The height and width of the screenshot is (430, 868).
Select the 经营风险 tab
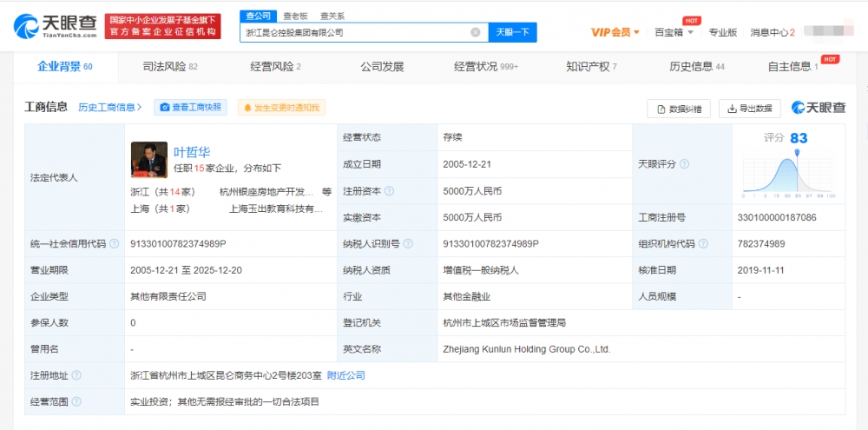pyautogui.click(x=275, y=67)
